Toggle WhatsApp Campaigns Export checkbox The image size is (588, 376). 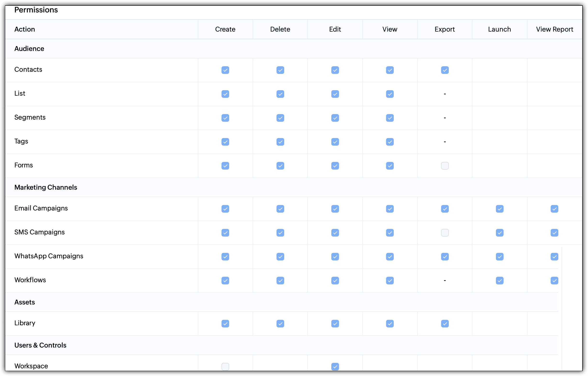coord(445,257)
